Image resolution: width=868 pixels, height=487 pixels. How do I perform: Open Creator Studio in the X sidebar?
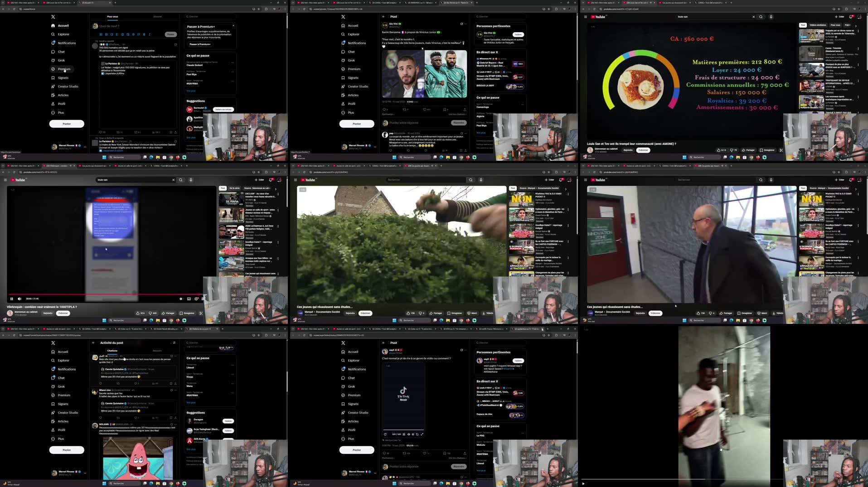pos(69,86)
